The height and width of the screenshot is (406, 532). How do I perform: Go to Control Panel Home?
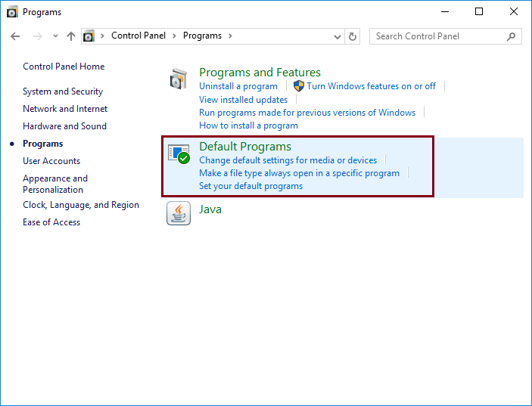coord(64,67)
